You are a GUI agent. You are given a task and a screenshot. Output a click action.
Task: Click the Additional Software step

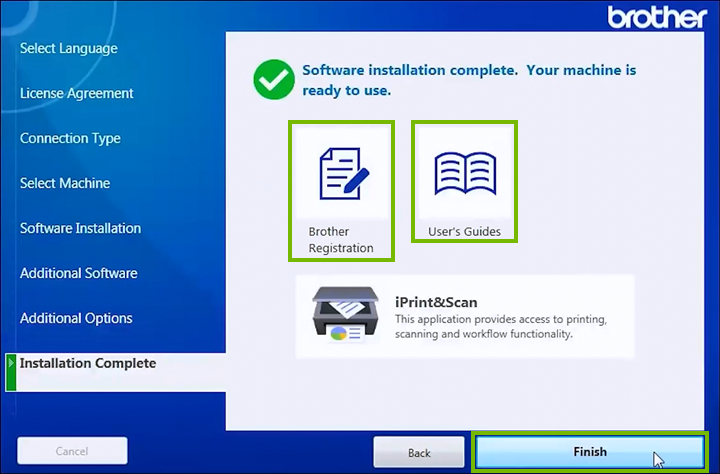point(79,273)
